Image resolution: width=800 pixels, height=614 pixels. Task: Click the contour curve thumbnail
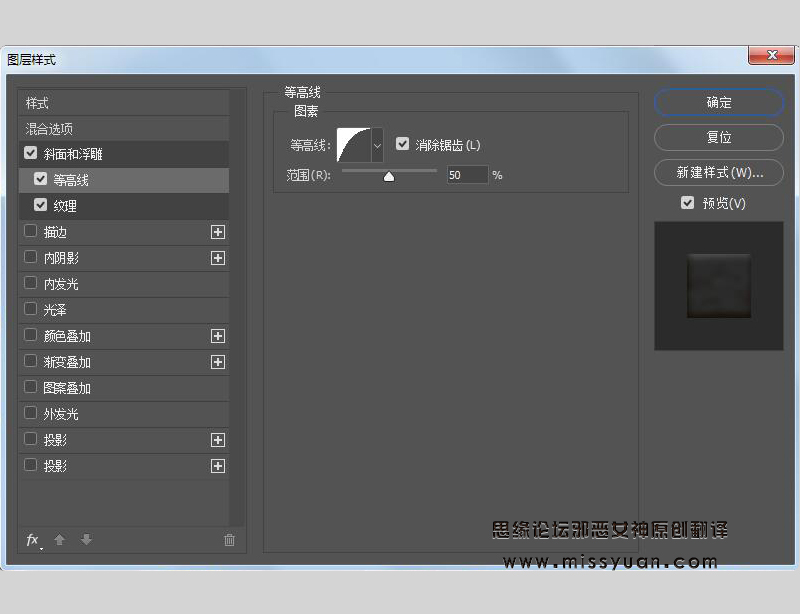[x=353, y=145]
